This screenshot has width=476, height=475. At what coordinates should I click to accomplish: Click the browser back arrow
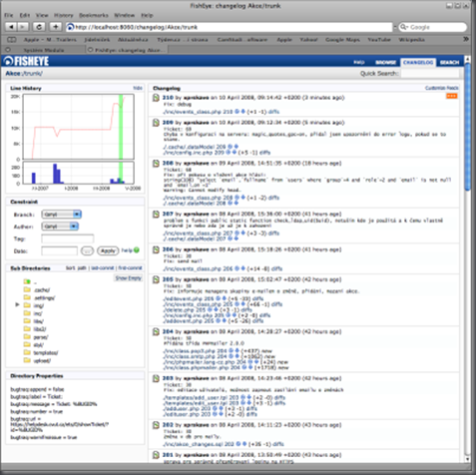(11, 27)
